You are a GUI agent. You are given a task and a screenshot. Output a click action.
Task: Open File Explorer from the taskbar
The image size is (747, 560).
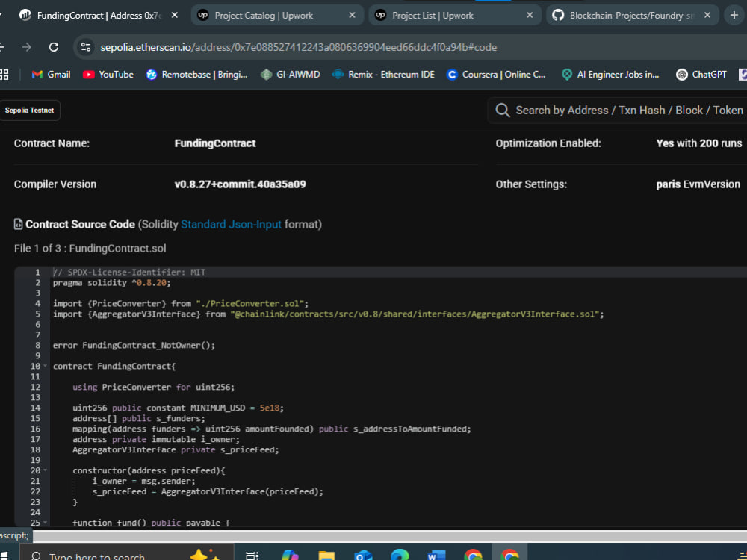click(x=326, y=555)
